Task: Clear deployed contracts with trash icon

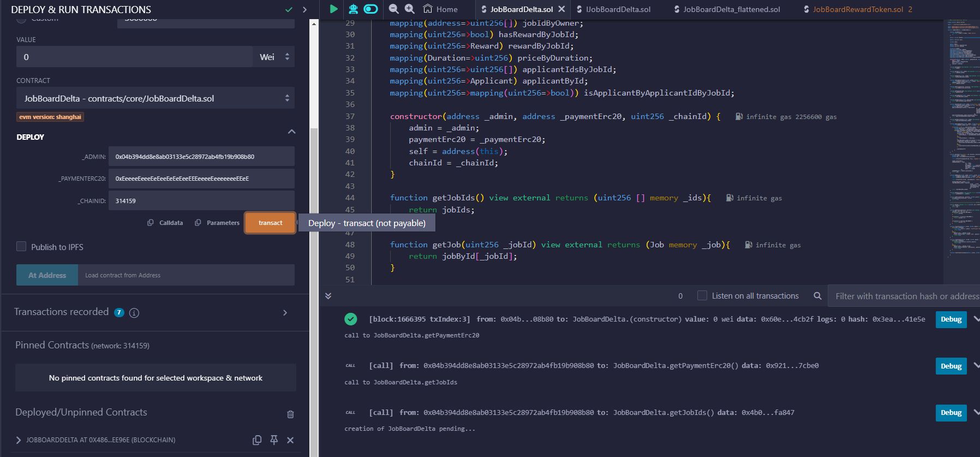Action: point(290,414)
